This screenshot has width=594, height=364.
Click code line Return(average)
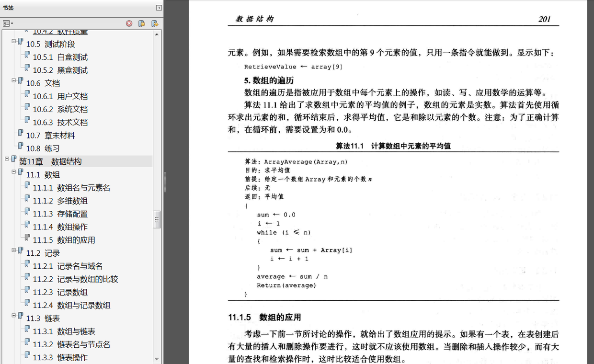tap(286, 285)
